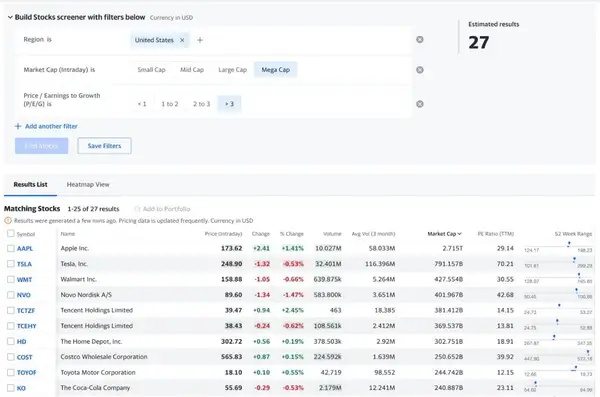The height and width of the screenshot is (397, 600).
Task: Click Add another filter link
Action: (x=46, y=126)
